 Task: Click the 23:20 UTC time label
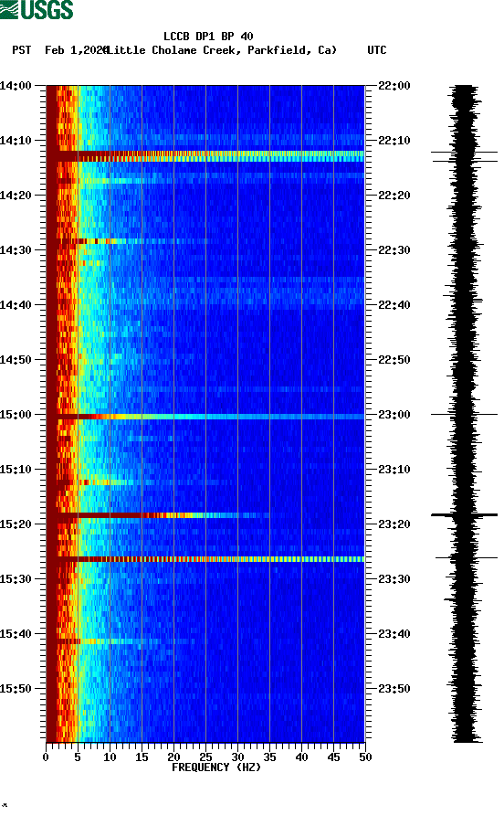tap(394, 524)
